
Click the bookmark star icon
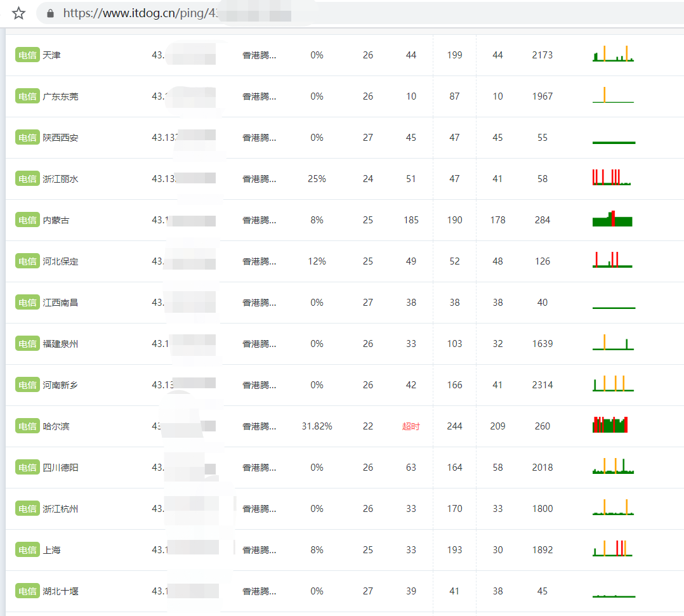[18, 13]
